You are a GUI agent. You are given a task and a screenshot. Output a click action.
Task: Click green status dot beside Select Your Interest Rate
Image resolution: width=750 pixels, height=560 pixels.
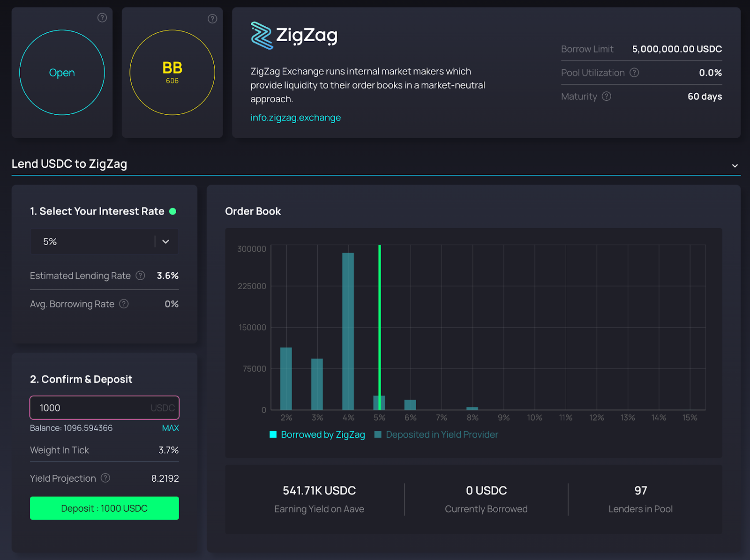172,211
